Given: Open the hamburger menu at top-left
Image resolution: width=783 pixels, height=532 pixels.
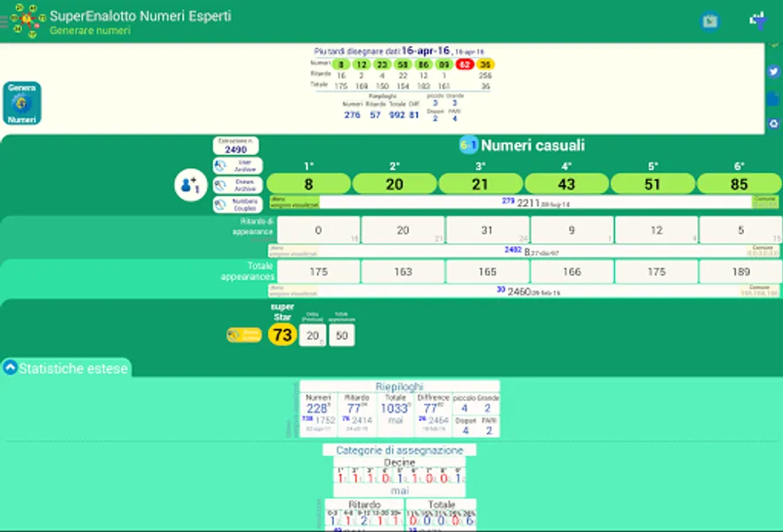Looking at the screenshot, I should (x=3, y=21).
